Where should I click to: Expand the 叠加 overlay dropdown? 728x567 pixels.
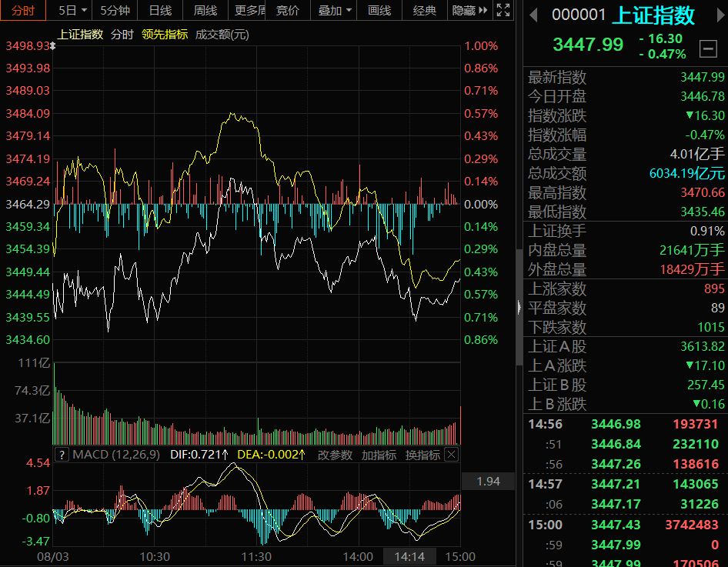point(335,10)
